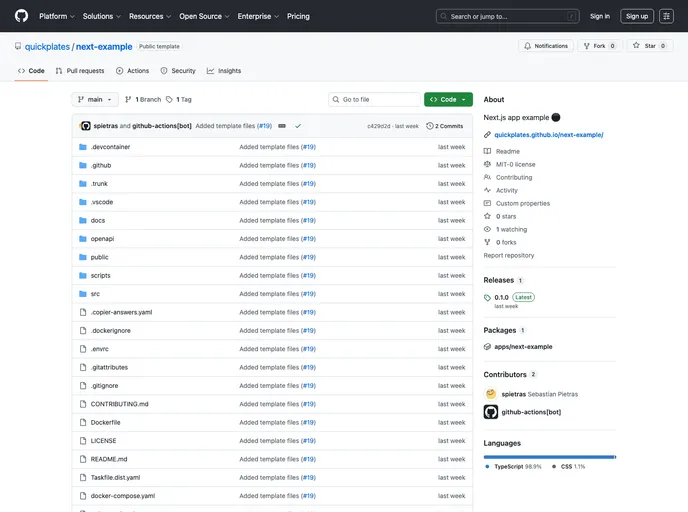Expand the green Code dropdown button

pyautogui.click(x=448, y=100)
